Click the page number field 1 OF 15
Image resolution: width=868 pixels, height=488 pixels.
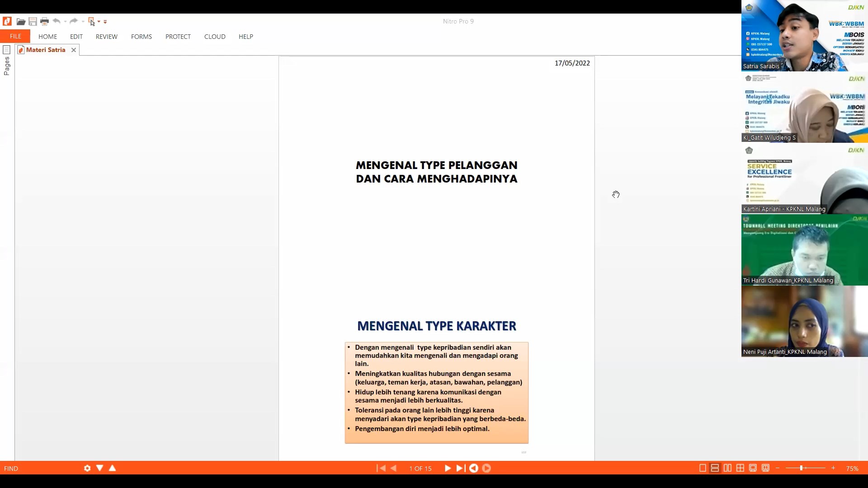tap(420, 469)
